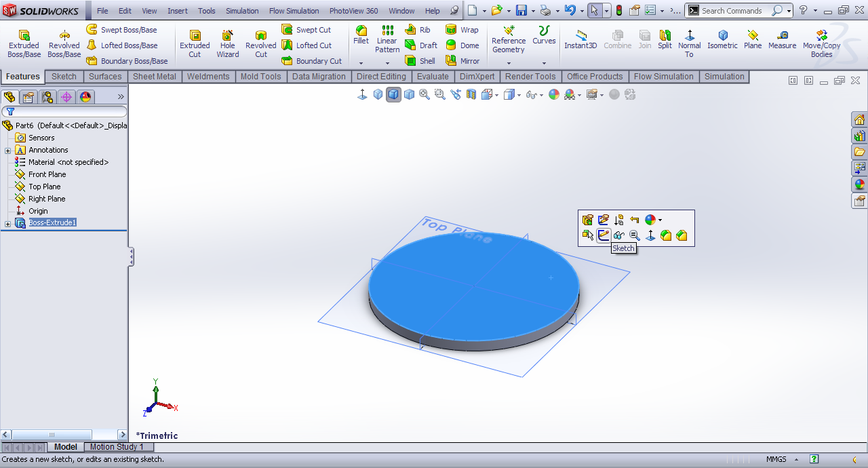
Task: Select the Boundary Boss/Base command
Action: (x=127, y=61)
